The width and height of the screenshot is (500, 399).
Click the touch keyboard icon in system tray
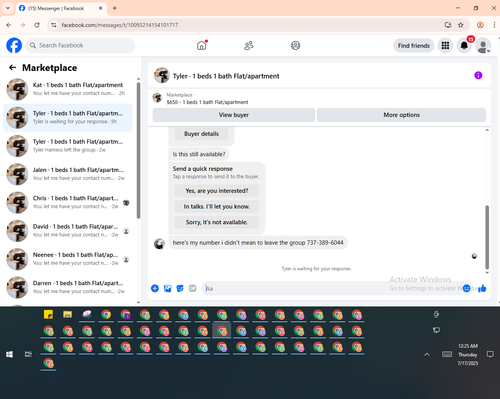447,354
